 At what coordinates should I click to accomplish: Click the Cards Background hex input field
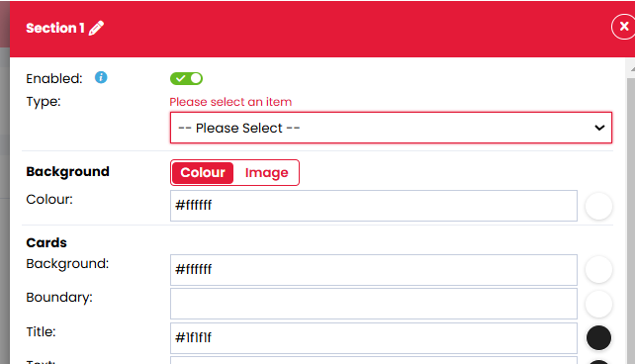[374, 270]
